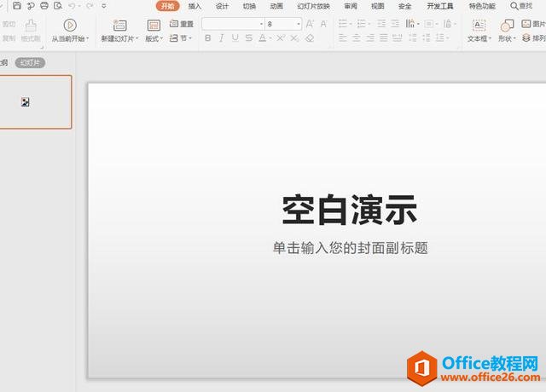Open Print Preview from quick access bar

(58, 6)
